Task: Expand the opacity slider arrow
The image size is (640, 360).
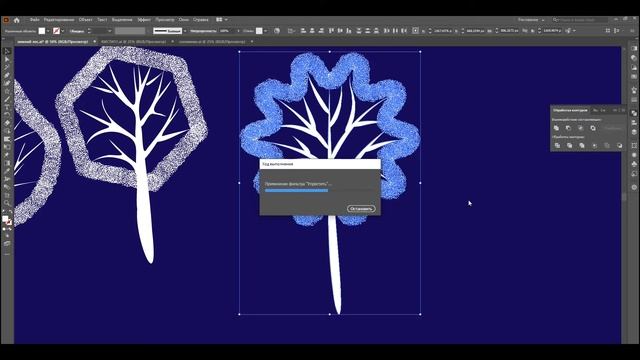Action: [x=238, y=31]
